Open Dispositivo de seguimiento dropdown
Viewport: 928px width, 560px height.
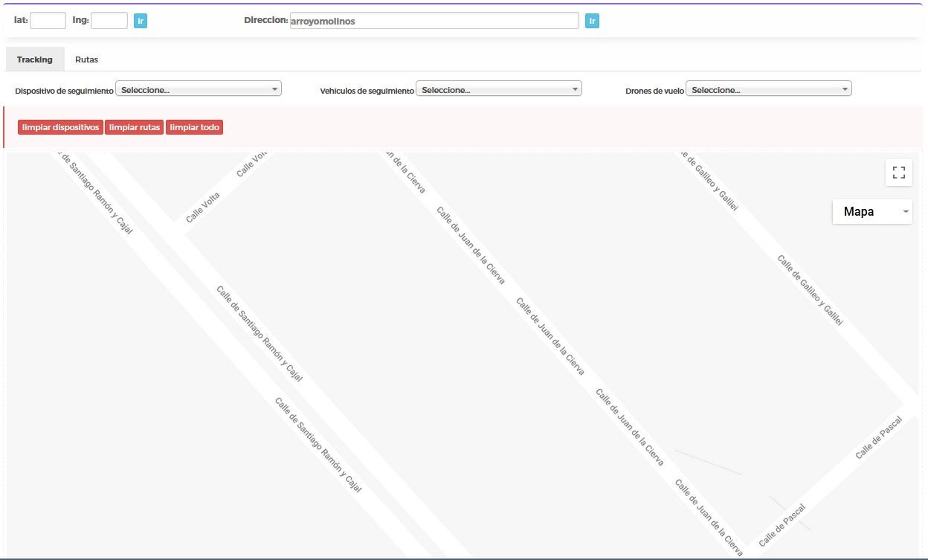click(x=199, y=89)
